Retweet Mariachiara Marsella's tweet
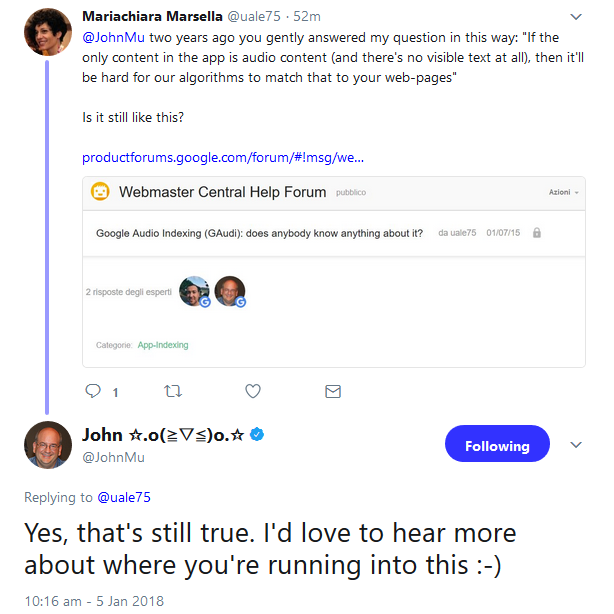614x614 pixels. 172,390
